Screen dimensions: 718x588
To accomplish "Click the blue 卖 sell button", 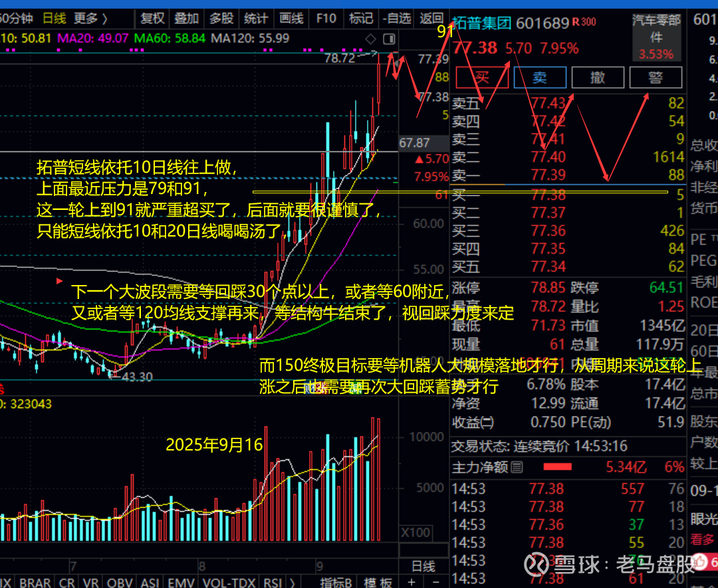I will pos(540,77).
